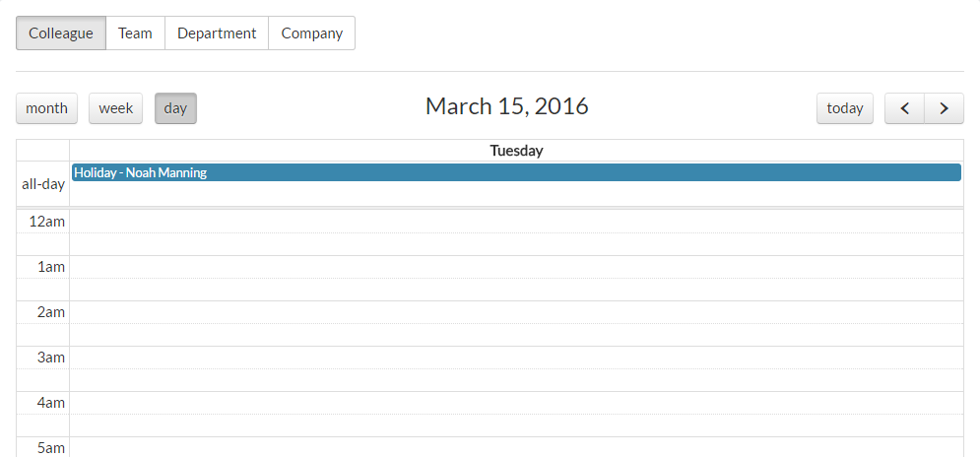Click the 4am time slot row
Image resolution: width=980 pixels, height=457 pixels.
[516, 403]
